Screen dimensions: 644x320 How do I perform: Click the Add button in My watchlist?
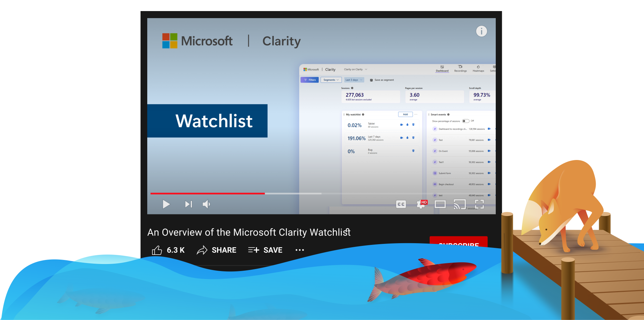405,114
